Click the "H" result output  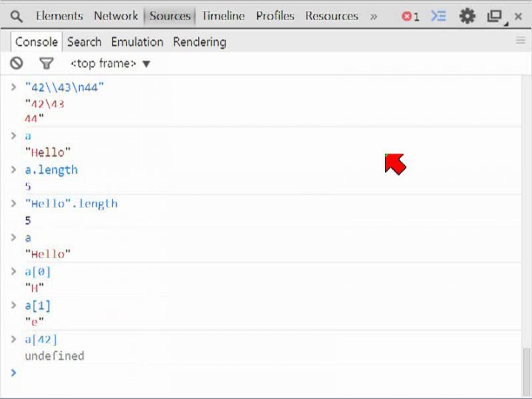pyautogui.click(x=34, y=288)
